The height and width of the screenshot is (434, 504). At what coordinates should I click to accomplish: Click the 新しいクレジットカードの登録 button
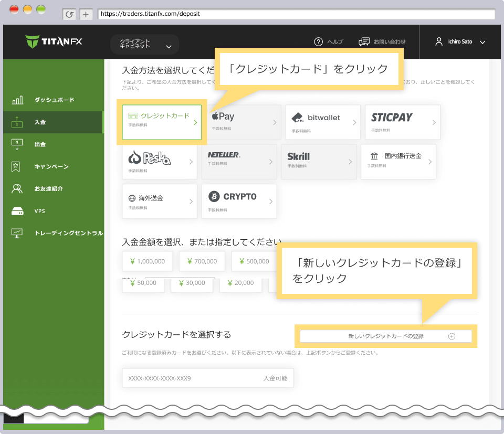coord(387,336)
